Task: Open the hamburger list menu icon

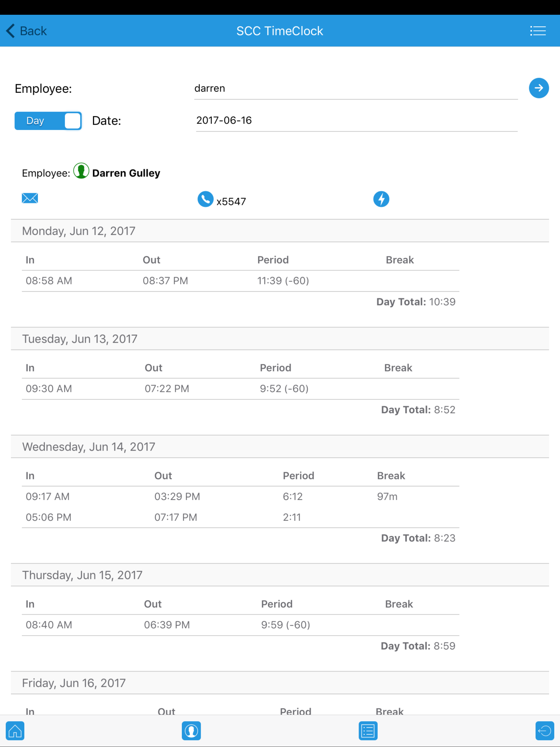Action: pyautogui.click(x=538, y=31)
